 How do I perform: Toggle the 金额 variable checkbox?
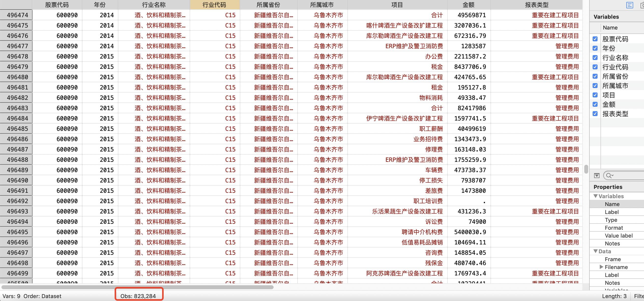[595, 104]
